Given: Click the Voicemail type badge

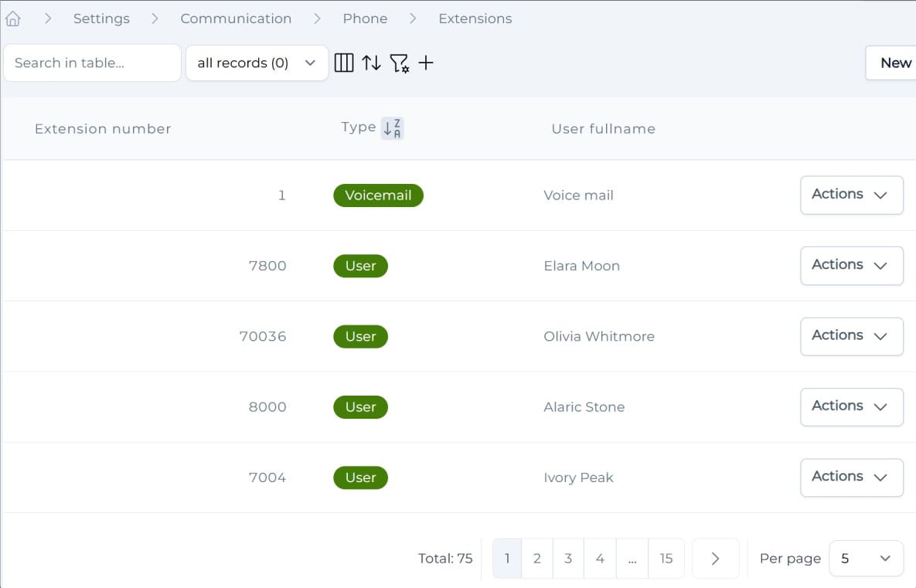Looking at the screenshot, I should 378,195.
